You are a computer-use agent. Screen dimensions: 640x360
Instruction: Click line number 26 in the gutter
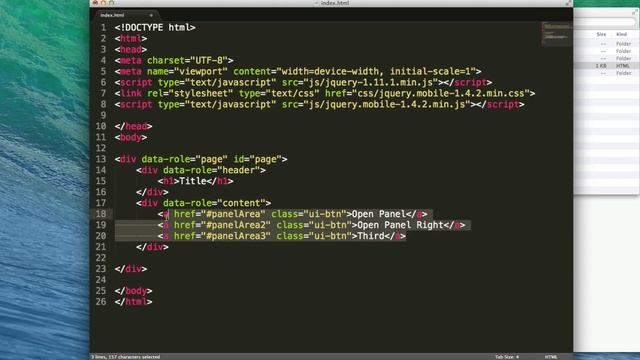tap(101, 302)
